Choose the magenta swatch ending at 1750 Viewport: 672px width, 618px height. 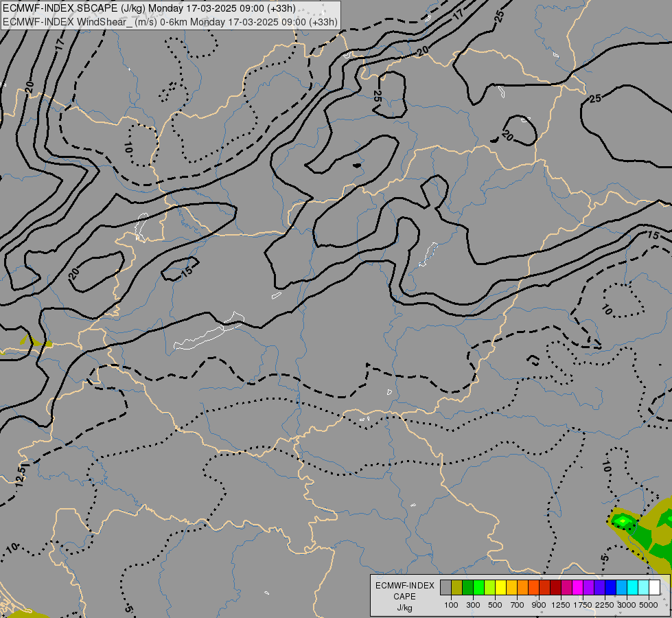(x=578, y=587)
